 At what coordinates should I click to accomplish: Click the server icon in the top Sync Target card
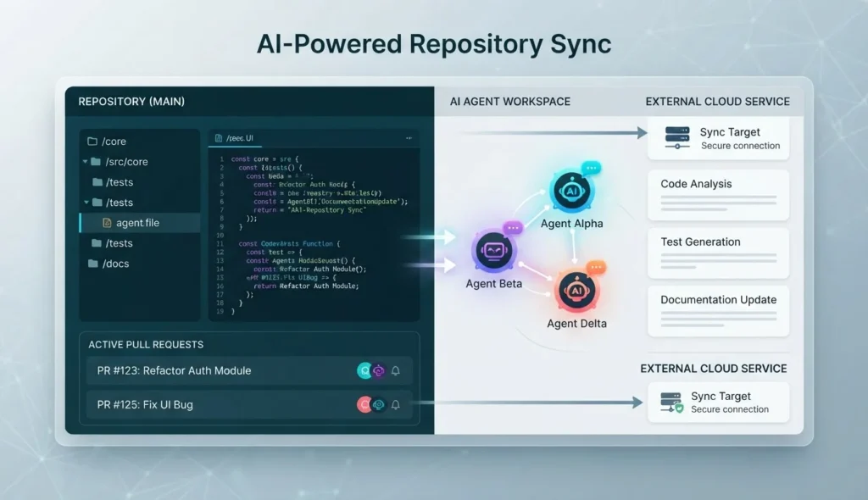677,138
